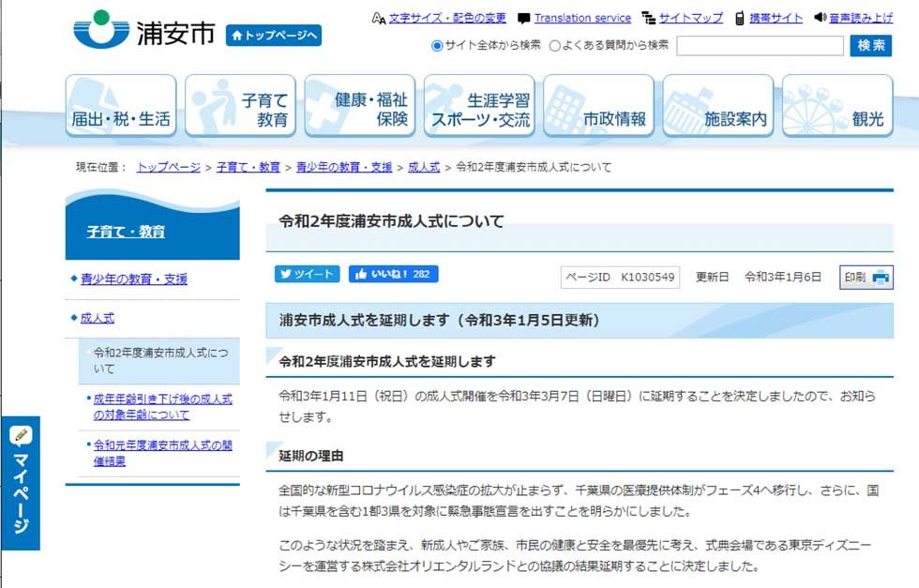Click the page title 令和2年度浦安市成人式について
The width and height of the screenshot is (919, 588).
392,221
